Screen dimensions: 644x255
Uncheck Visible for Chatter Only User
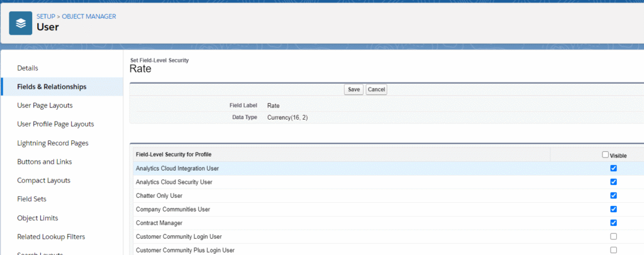(613, 196)
